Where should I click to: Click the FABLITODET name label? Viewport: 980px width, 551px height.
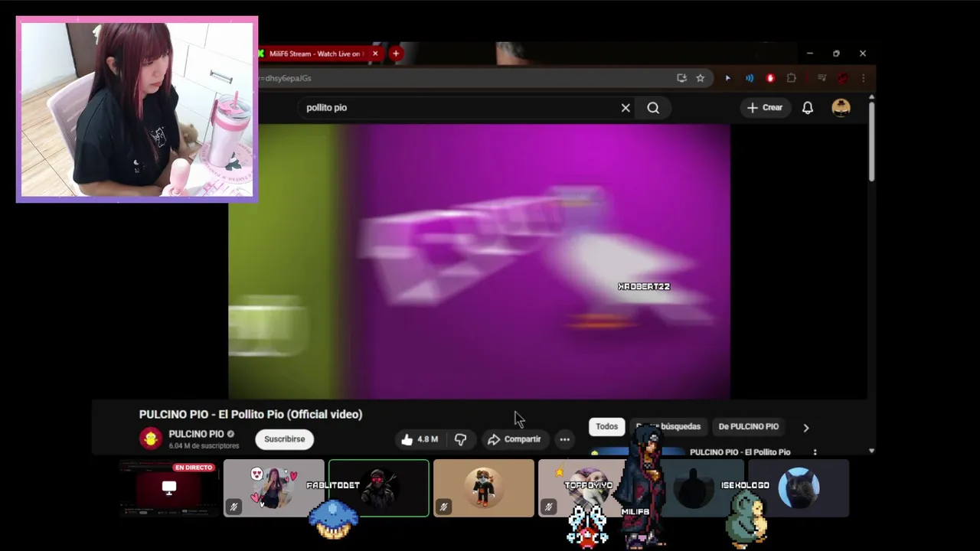(333, 485)
